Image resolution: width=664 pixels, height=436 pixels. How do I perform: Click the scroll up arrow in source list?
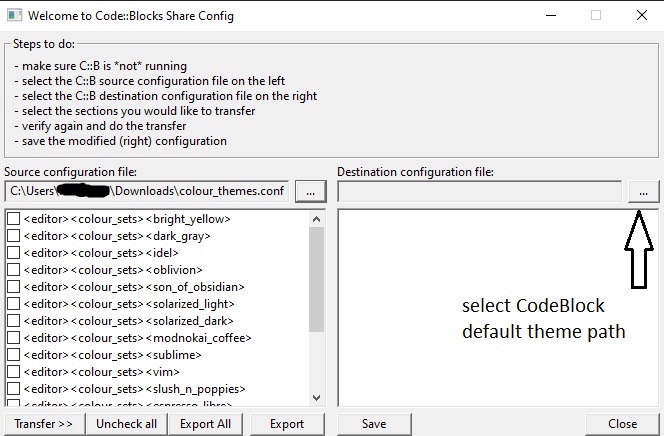[x=316, y=219]
